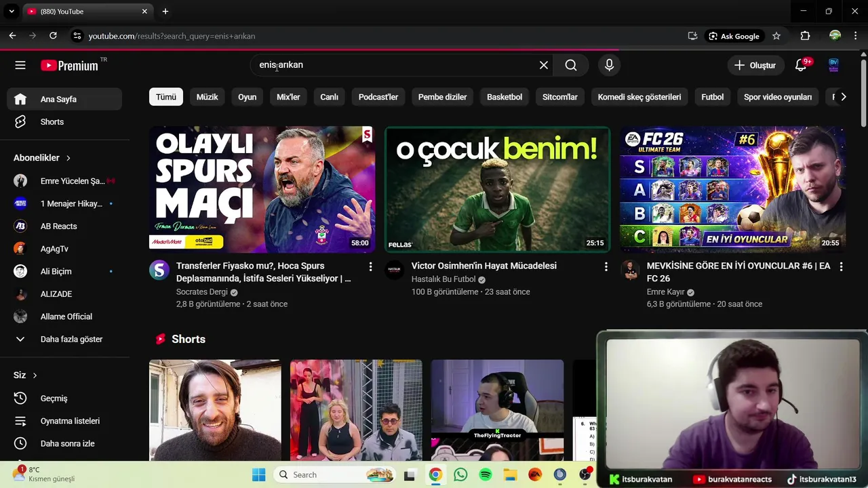
Task: Open the Oluştur create menu
Action: pyautogui.click(x=755, y=65)
